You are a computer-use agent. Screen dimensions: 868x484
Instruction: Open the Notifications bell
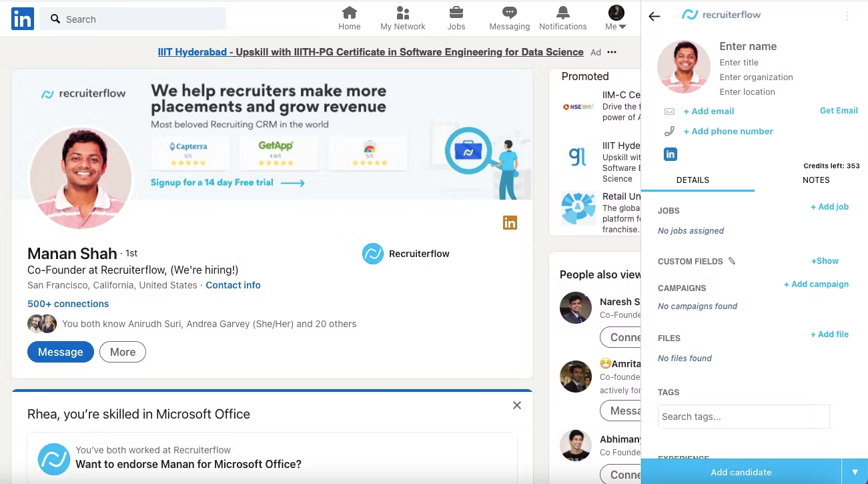click(563, 19)
